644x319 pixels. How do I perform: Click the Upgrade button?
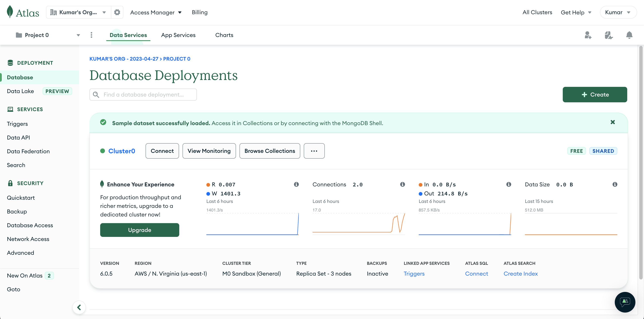140,230
